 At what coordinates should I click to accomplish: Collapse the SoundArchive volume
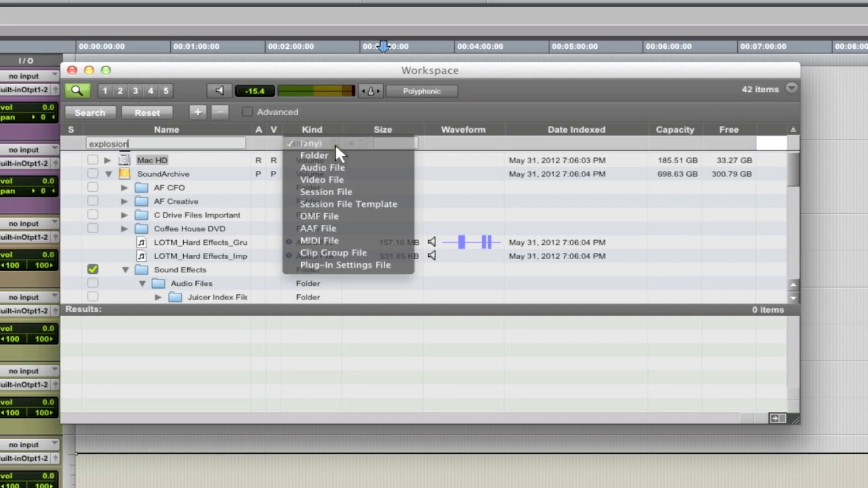pos(108,174)
